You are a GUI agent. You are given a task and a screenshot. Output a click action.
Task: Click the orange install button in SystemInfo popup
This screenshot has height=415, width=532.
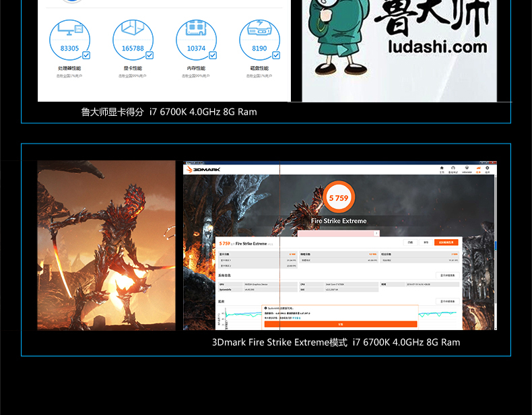click(341, 325)
